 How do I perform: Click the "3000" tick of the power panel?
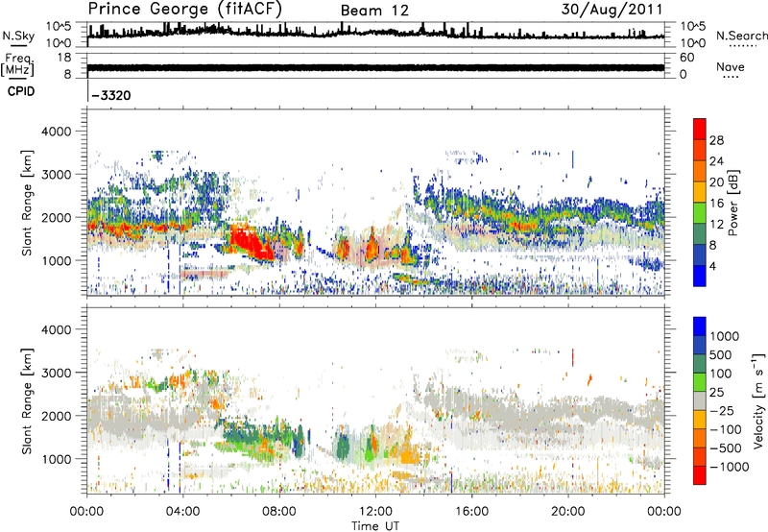pos(59,175)
